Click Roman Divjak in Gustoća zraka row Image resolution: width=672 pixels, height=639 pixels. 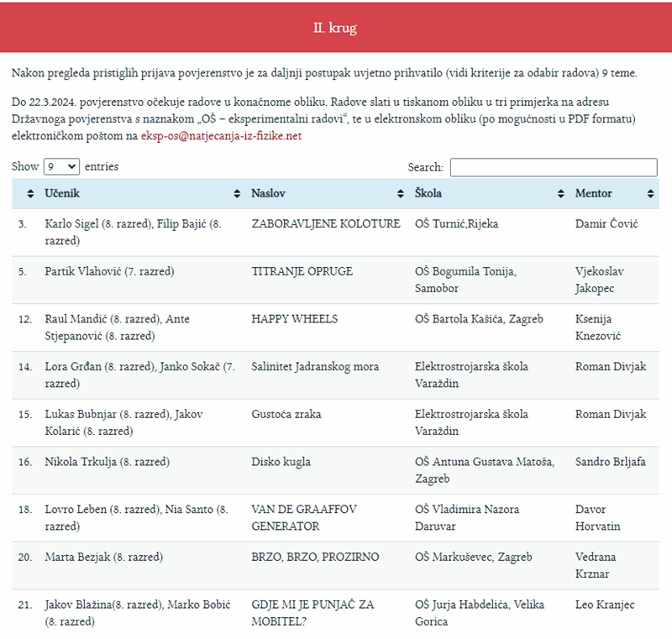(x=611, y=414)
